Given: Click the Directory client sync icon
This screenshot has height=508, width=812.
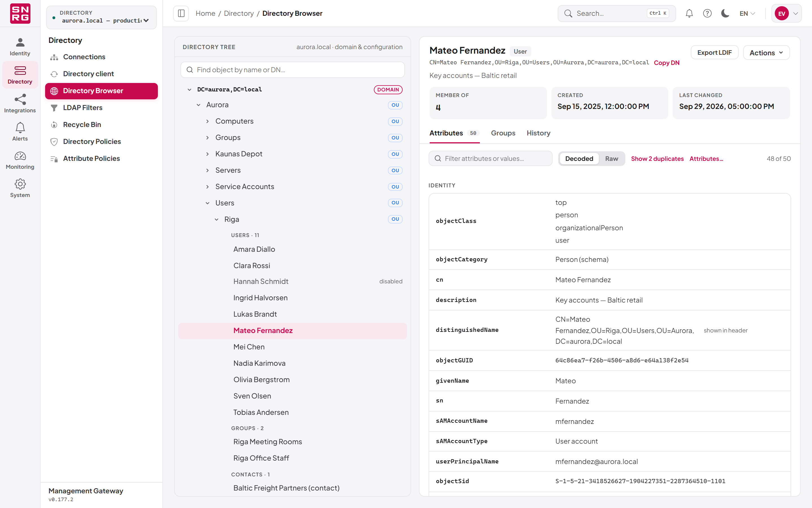Looking at the screenshot, I should 54,74.
